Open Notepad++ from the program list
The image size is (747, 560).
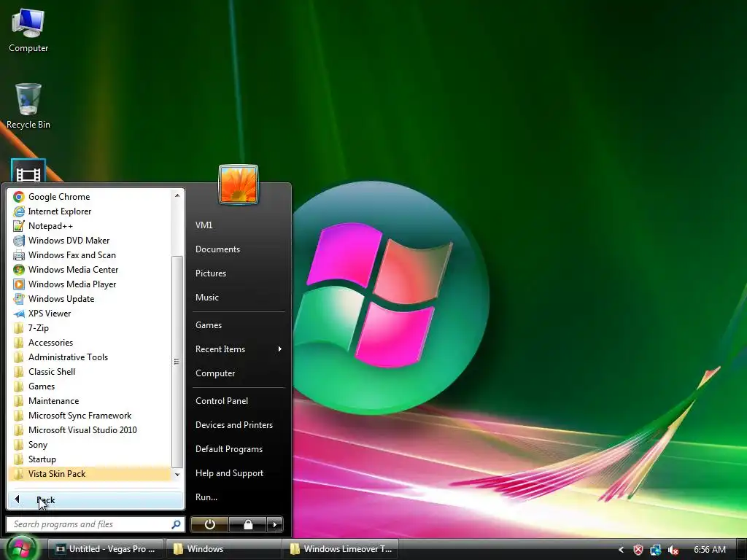click(x=90, y=226)
